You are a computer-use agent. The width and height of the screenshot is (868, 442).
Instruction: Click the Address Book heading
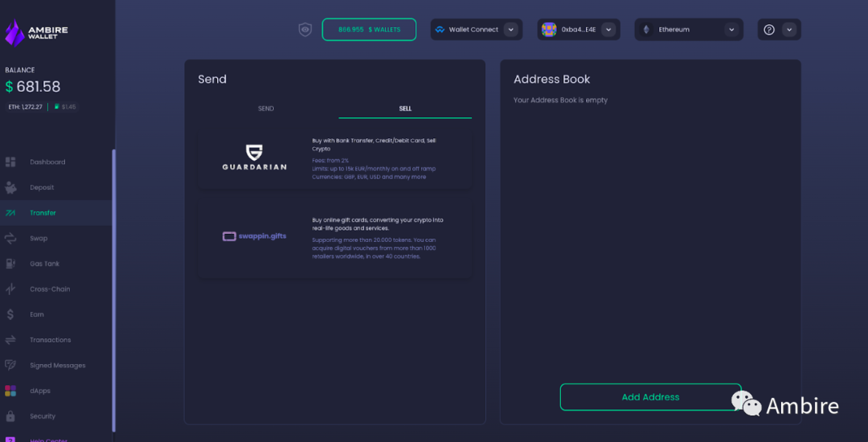tap(552, 79)
